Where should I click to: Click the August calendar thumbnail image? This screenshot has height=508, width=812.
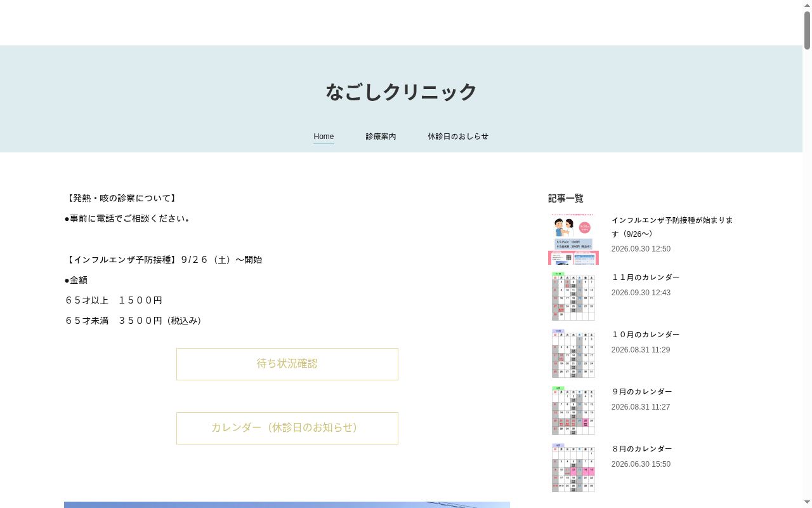pyautogui.click(x=573, y=468)
